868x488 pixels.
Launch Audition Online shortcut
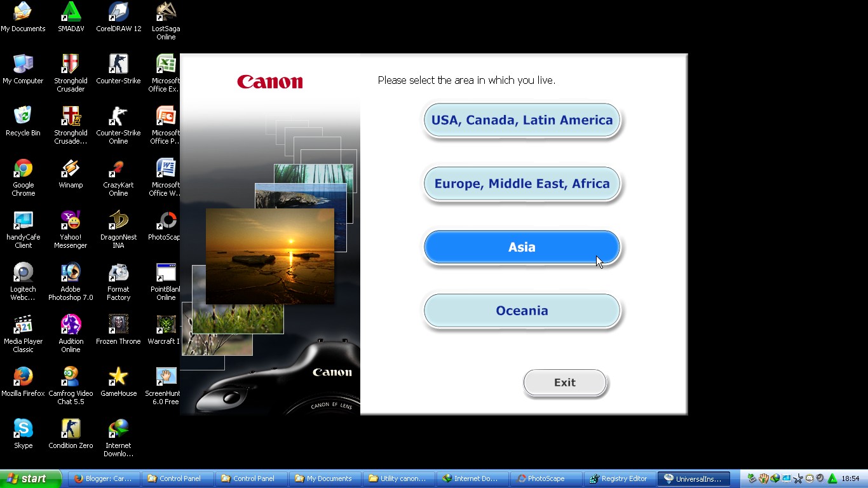71,334
